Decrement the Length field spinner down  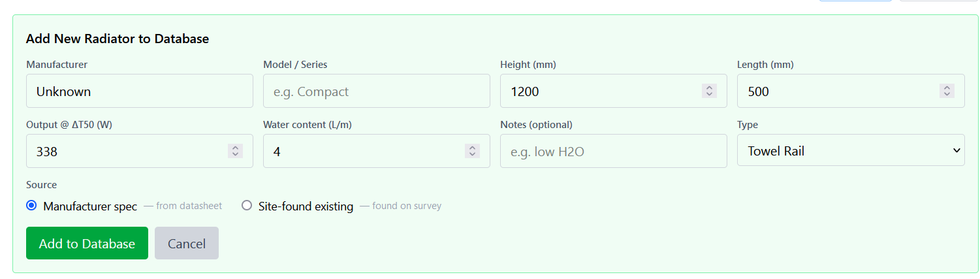tap(947, 95)
